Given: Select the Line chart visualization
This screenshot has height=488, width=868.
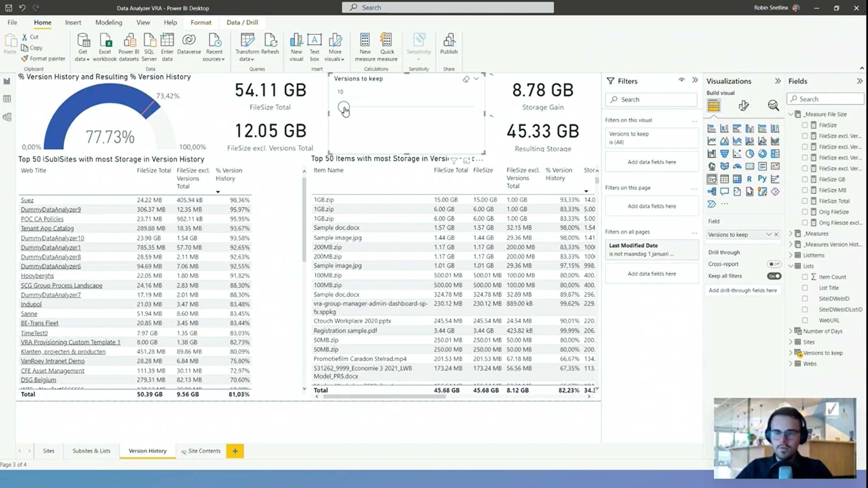Looking at the screenshot, I should 712,141.
